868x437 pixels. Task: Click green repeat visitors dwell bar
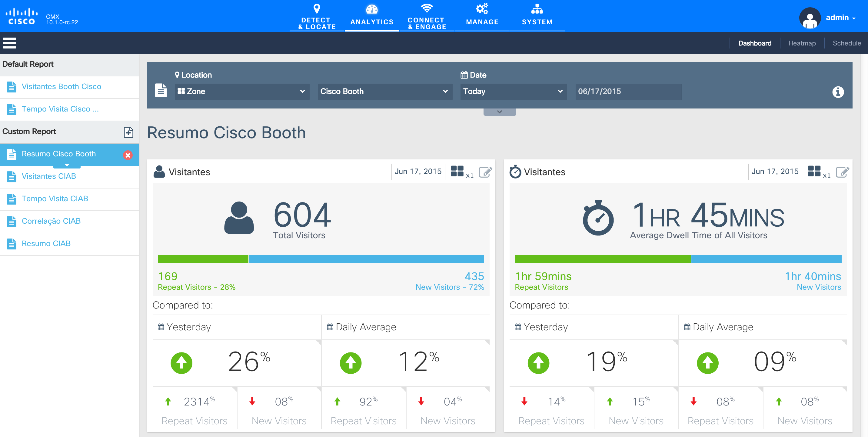point(603,259)
